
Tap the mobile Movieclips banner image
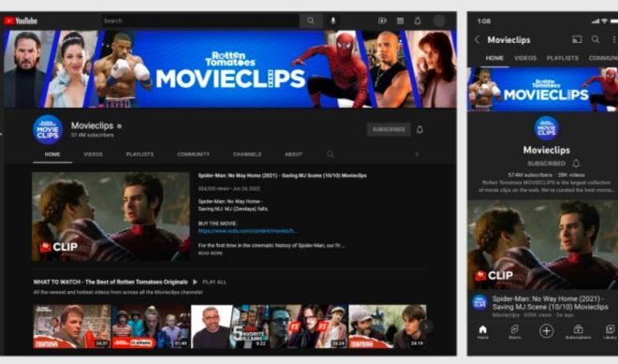click(x=542, y=90)
